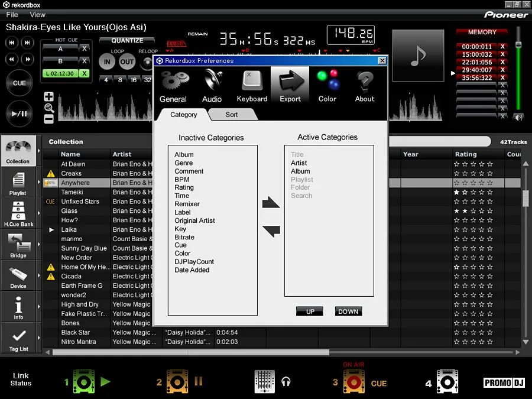
Task: Set loop OUT point
Action: 127,61
